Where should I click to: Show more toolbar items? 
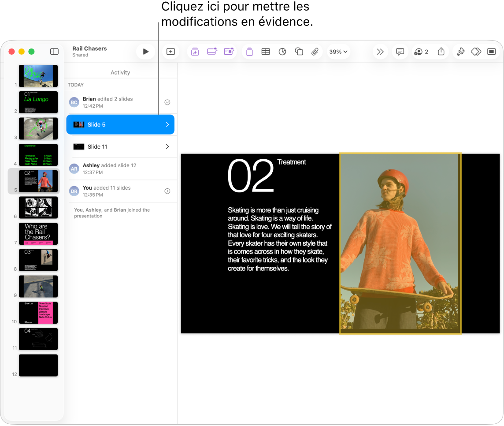point(380,51)
